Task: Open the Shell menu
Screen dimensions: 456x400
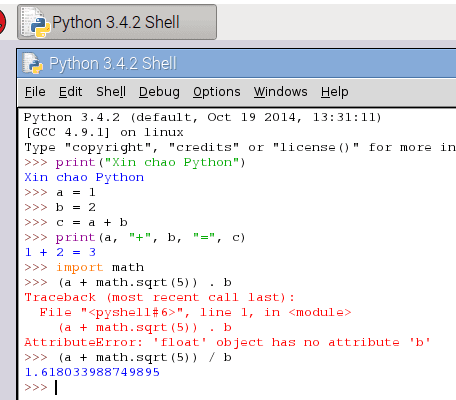Action: [x=111, y=92]
